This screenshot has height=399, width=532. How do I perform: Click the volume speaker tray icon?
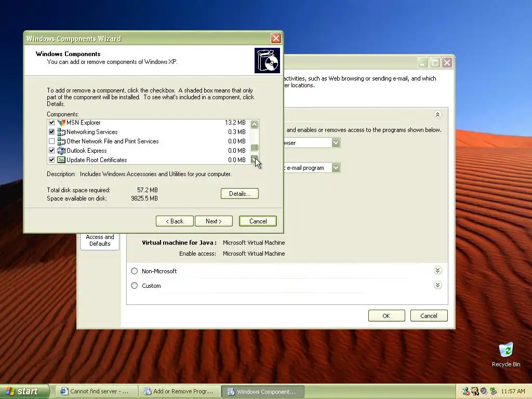[x=484, y=391]
